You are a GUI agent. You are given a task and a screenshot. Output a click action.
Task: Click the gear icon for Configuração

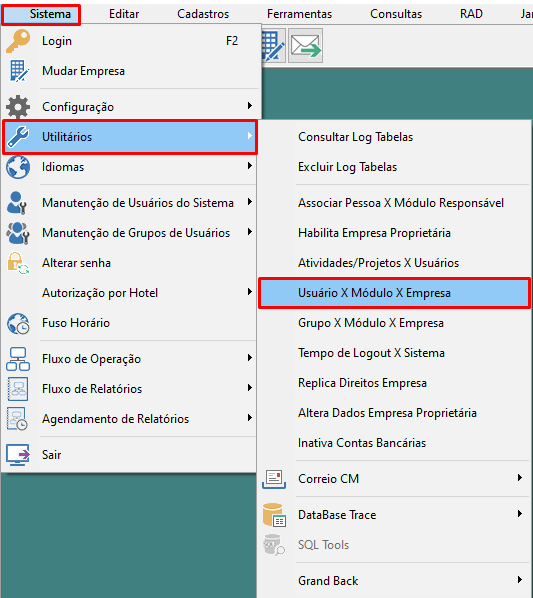tap(18, 107)
